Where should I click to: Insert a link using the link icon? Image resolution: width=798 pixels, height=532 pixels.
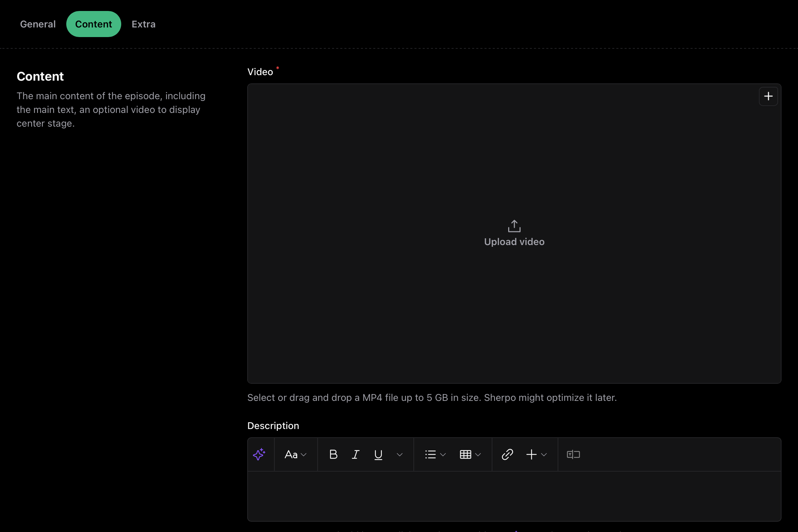pos(507,454)
